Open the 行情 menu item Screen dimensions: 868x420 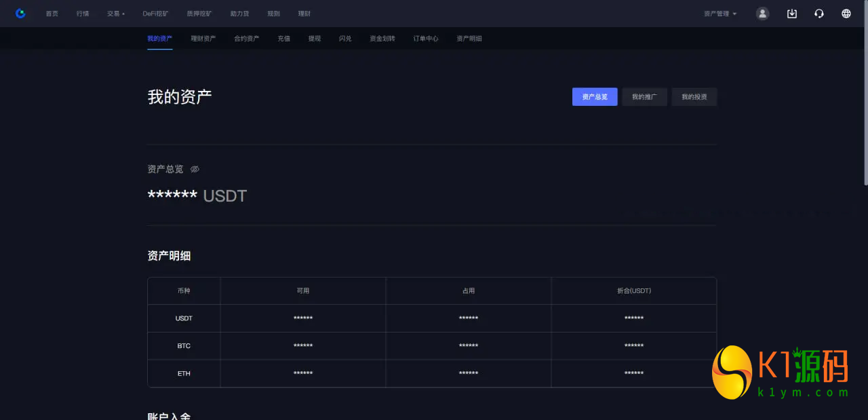(83, 14)
